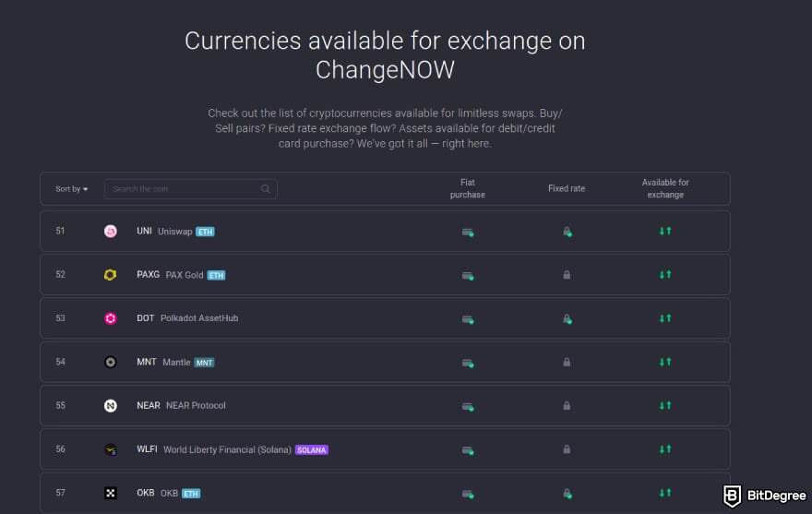Click the ETH network tag next to OKB
Screen dimensions: 812x514
coord(191,494)
